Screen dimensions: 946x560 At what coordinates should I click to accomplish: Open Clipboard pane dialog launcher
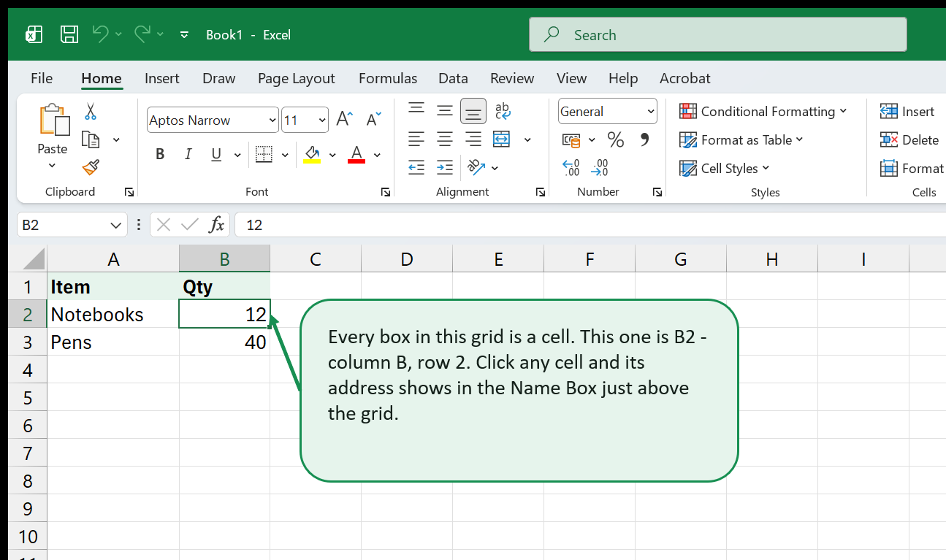coord(129,192)
